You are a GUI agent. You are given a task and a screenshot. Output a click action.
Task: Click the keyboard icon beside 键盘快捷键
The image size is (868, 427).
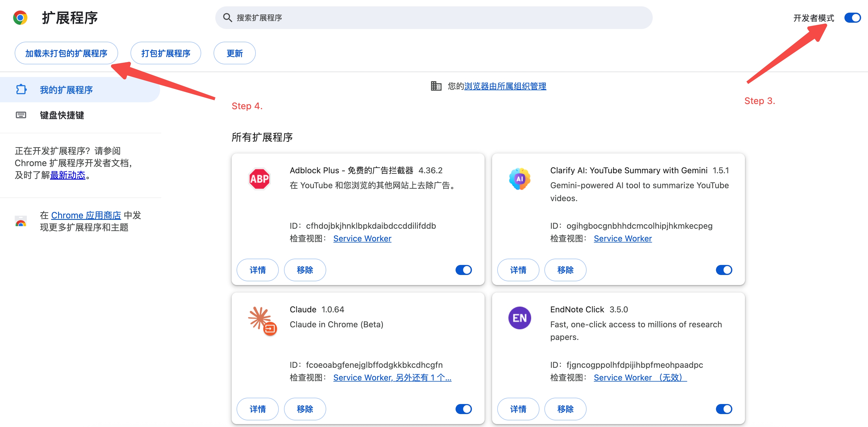tap(21, 115)
